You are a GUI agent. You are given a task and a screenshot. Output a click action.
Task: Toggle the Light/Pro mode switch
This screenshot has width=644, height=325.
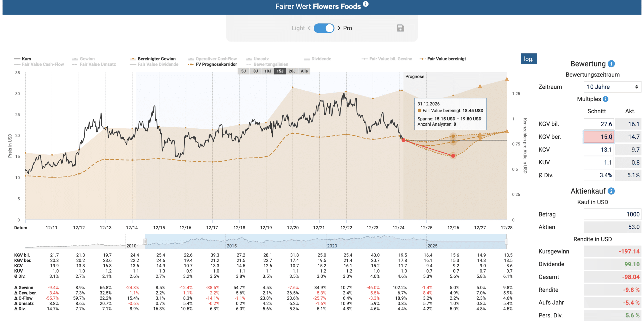pyautogui.click(x=324, y=28)
